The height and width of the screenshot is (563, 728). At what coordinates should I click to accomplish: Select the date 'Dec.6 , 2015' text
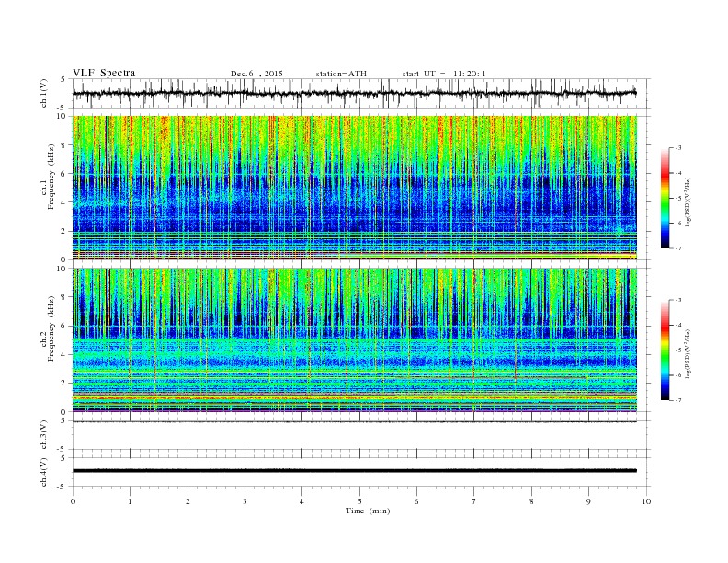[256, 74]
